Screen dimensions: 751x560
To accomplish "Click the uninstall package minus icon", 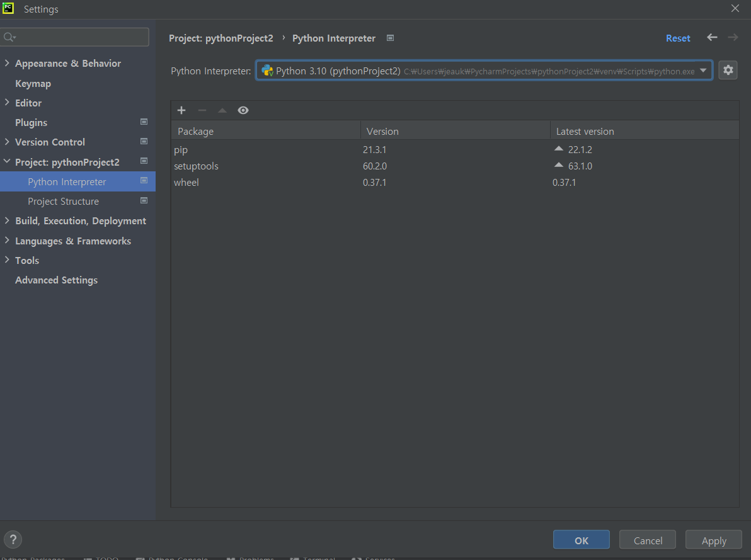I will [202, 110].
